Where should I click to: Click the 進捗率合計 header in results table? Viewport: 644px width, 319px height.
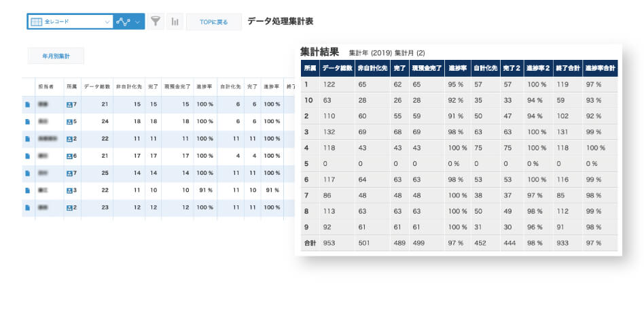(600, 68)
